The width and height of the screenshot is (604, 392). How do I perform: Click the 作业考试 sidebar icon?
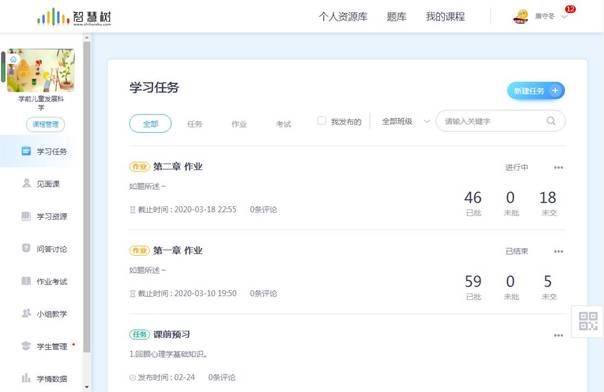[26, 281]
